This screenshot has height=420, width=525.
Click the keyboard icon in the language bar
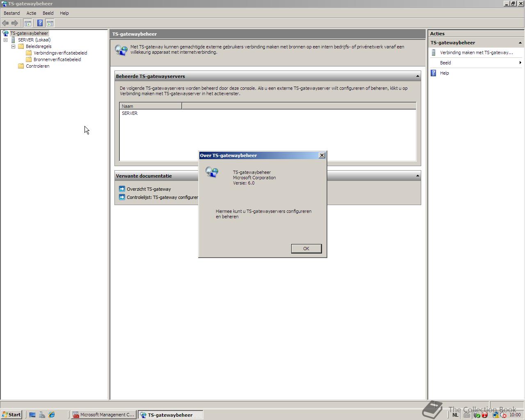[x=467, y=415]
